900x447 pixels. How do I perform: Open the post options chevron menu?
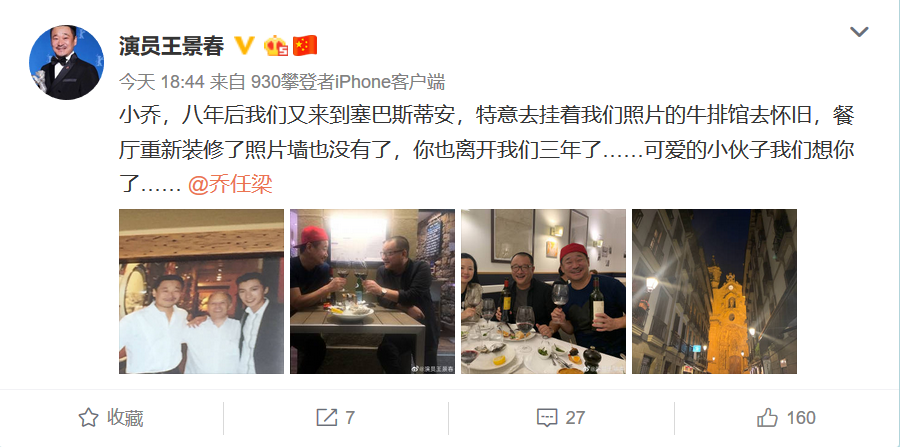point(859,32)
